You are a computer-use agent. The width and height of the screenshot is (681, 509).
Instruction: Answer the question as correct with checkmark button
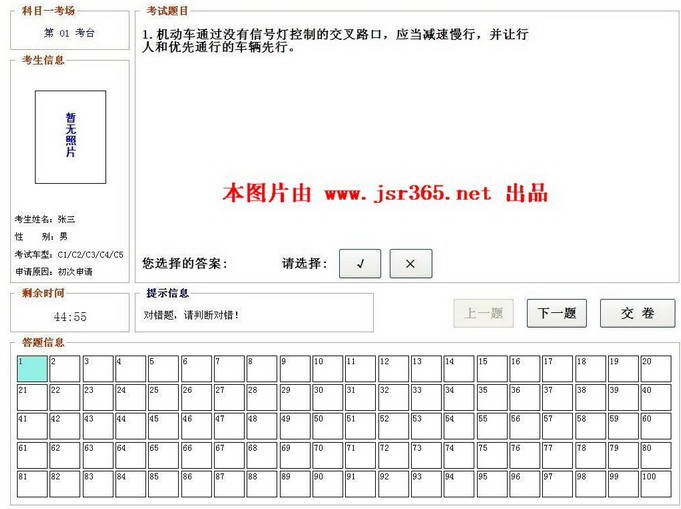[x=360, y=263]
